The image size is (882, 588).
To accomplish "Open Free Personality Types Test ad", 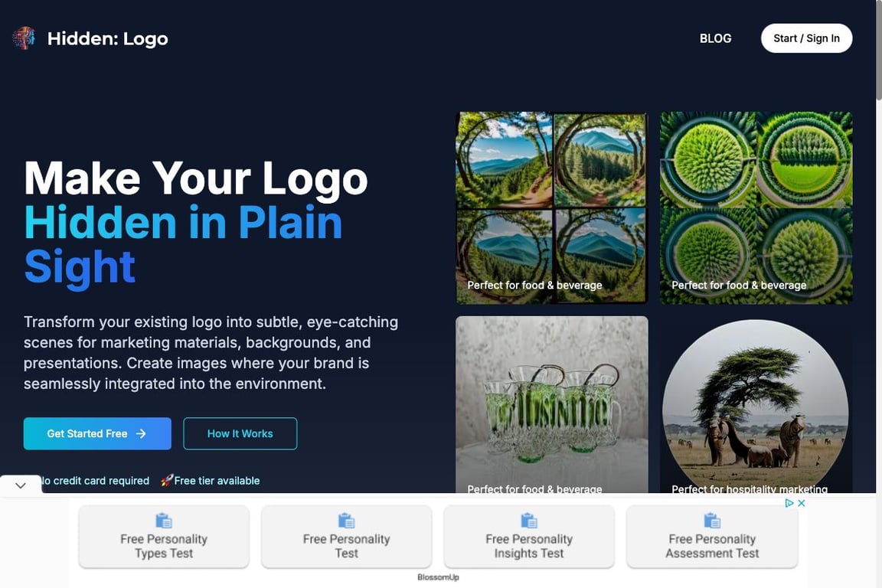I will coord(164,536).
